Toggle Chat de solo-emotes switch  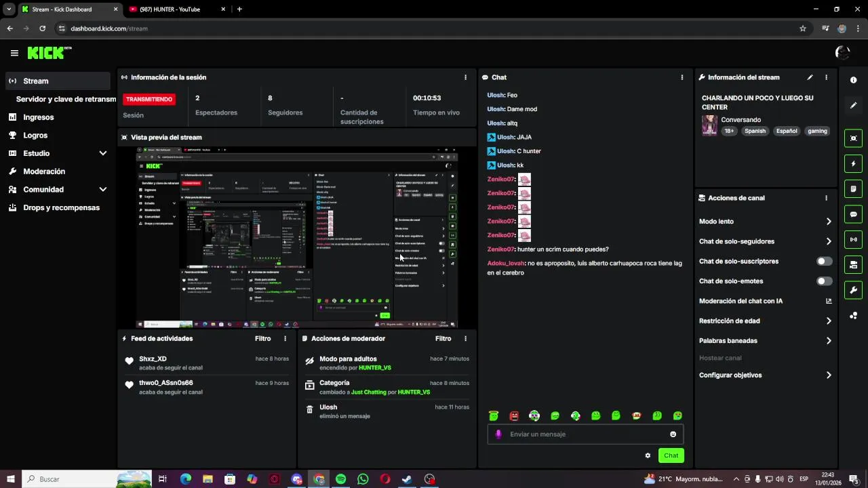pyautogui.click(x=824, y=281)
